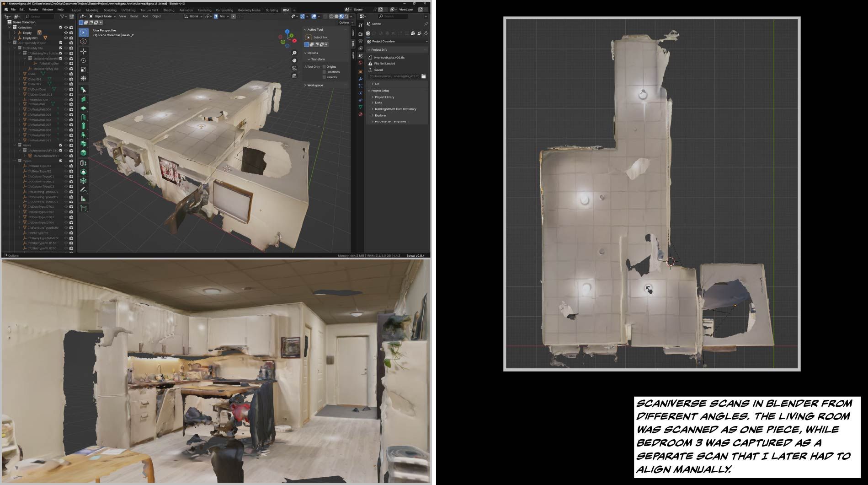Choose the Rotate tool
This screenshot has height=485, width=868.
(x=83, y=60)
